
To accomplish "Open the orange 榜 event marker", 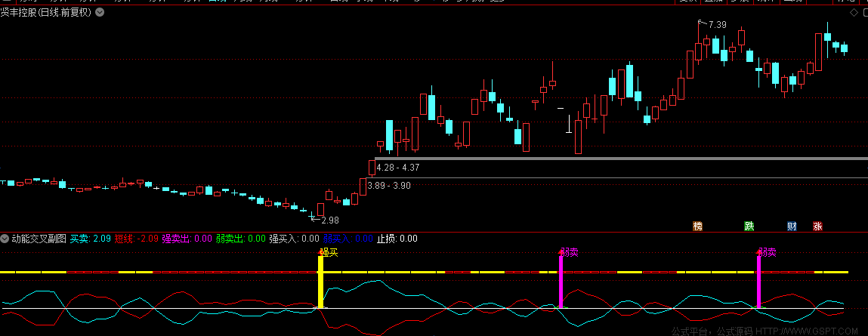I will (x=697, y=226).
